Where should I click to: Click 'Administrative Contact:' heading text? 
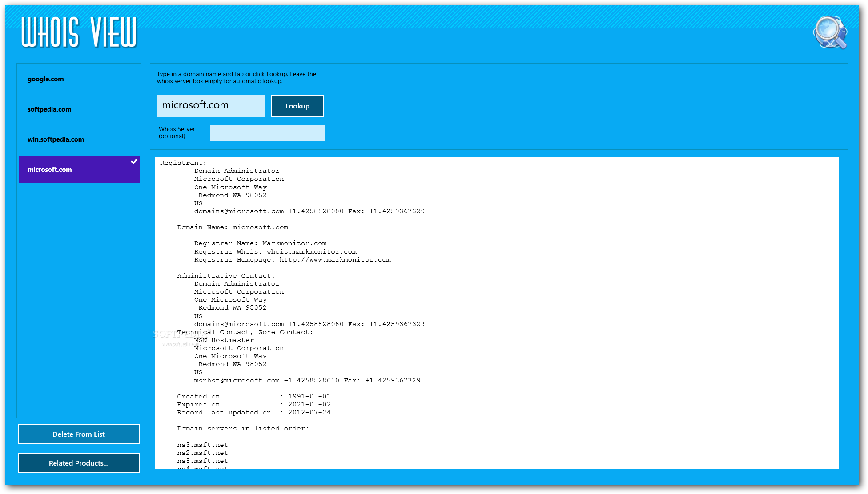tap(226, 276)
